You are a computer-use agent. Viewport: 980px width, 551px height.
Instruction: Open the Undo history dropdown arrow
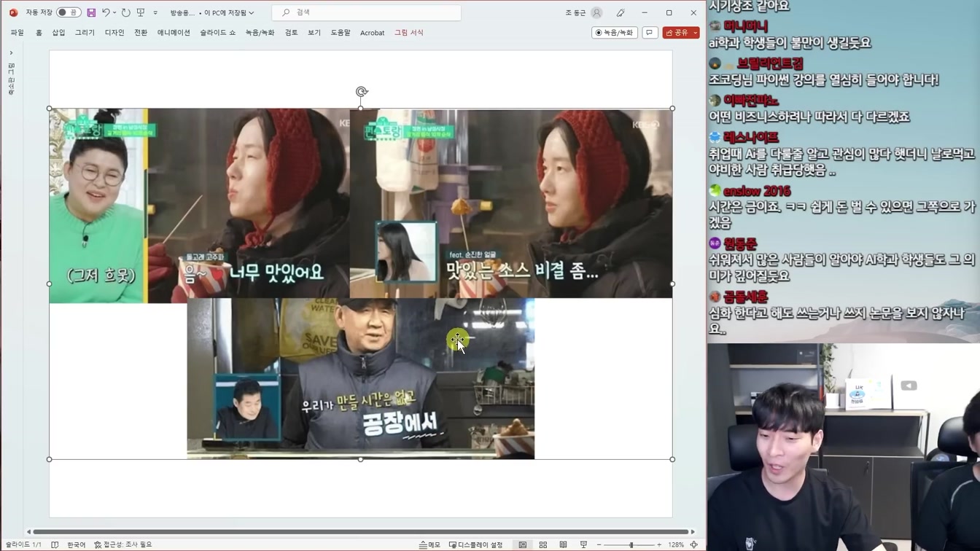coord(114,12)
